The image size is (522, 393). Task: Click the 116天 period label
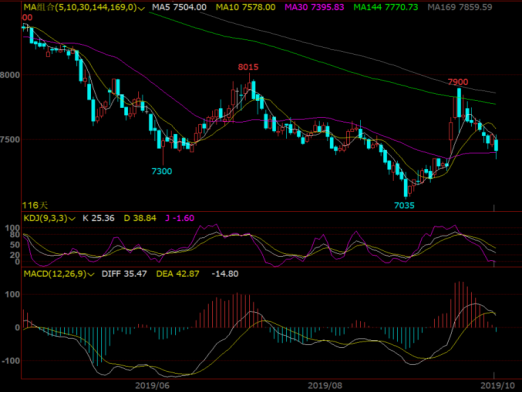click(35, 205)
